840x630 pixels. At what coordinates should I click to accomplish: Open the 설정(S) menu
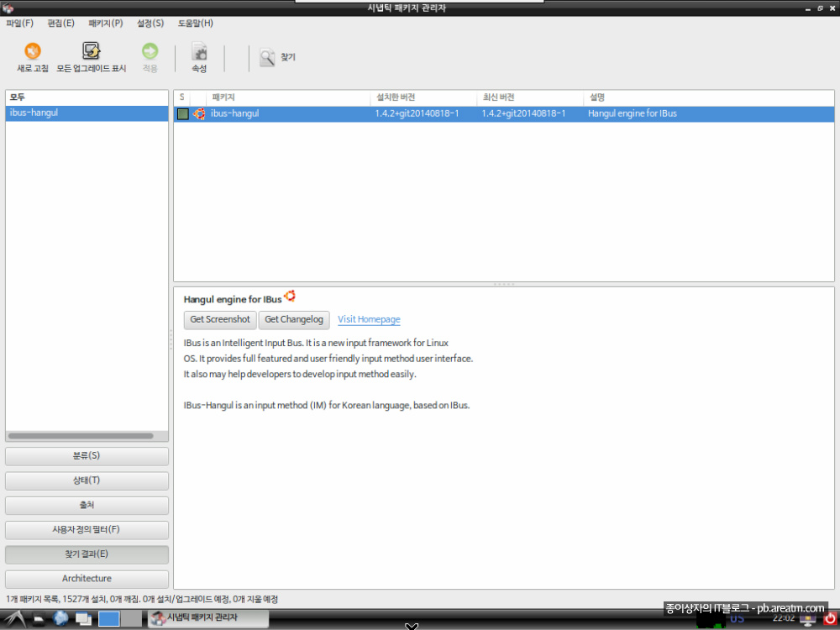pyautogui.click(x=150, y=23)
